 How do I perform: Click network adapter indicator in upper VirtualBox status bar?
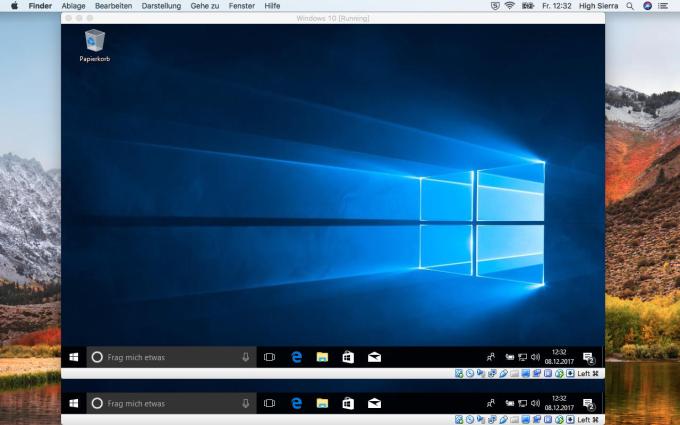(492, 373)
